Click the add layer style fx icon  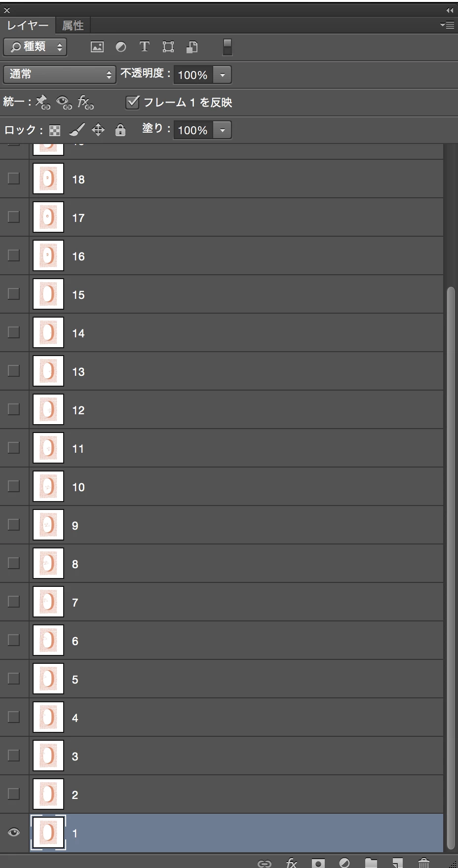click(x=292, y=863)
